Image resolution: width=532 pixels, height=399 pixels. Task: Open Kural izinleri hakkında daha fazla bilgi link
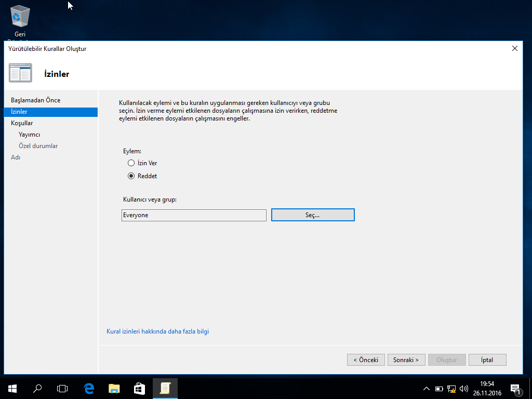157,331
